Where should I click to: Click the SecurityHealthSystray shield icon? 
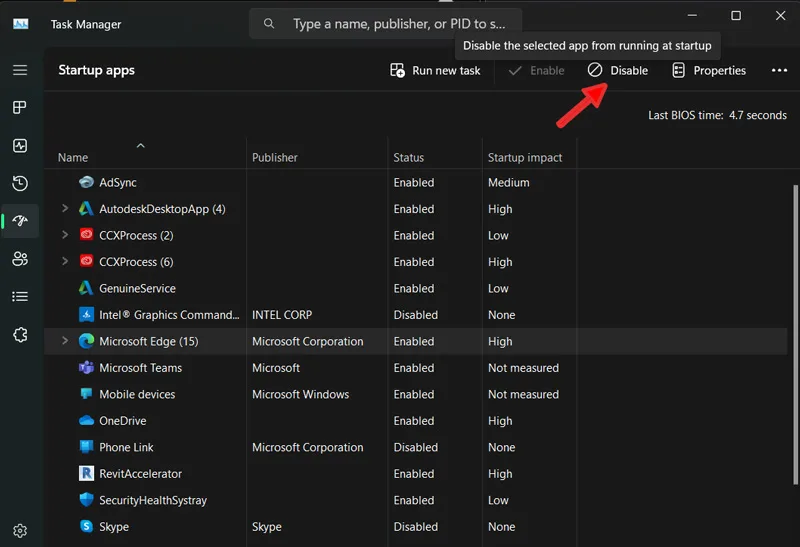click(86, 500)
